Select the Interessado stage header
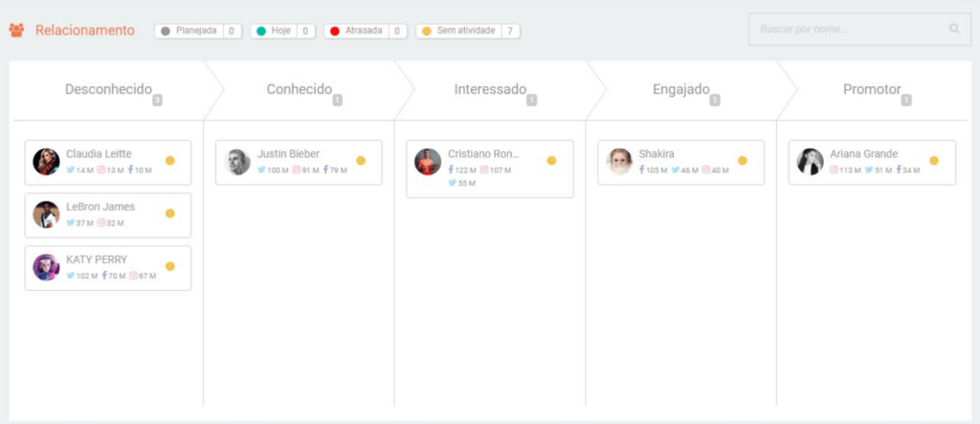980x424 pixels. 490,89
